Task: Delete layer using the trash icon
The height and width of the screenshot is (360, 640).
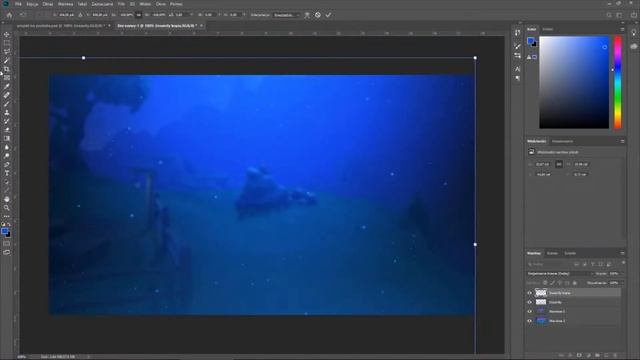Action: click(x=615, y=356)
